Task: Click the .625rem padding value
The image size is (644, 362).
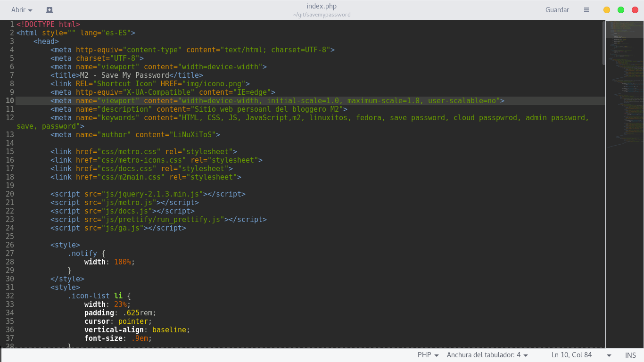Action: tap(137, 313)
